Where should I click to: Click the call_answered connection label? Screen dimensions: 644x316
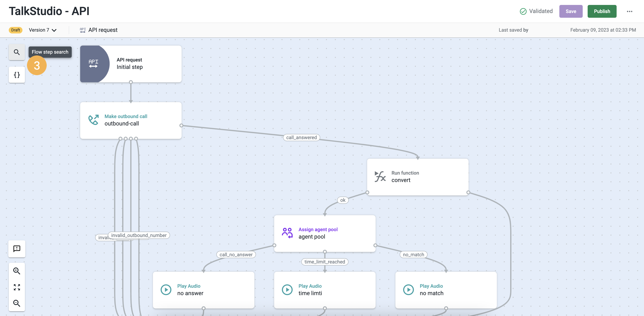pos(301,137)
